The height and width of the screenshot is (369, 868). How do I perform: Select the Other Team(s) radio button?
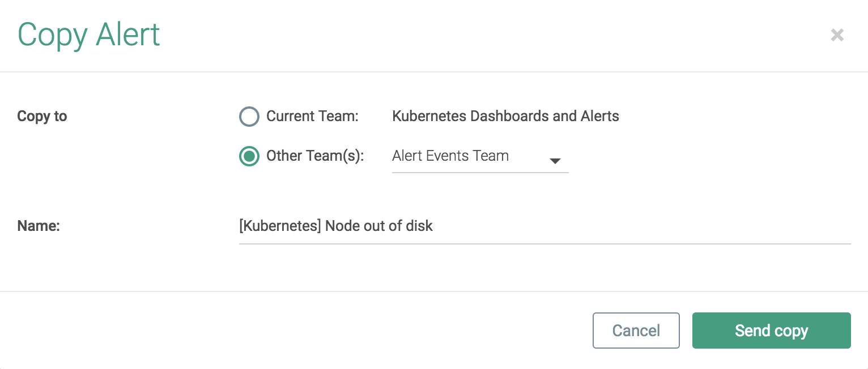(249, 156)
